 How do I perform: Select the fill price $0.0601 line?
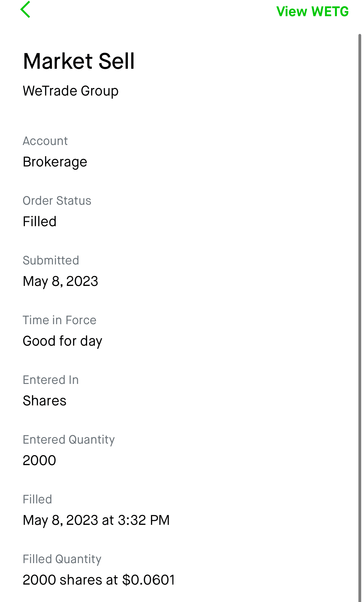tap(99, 580)
